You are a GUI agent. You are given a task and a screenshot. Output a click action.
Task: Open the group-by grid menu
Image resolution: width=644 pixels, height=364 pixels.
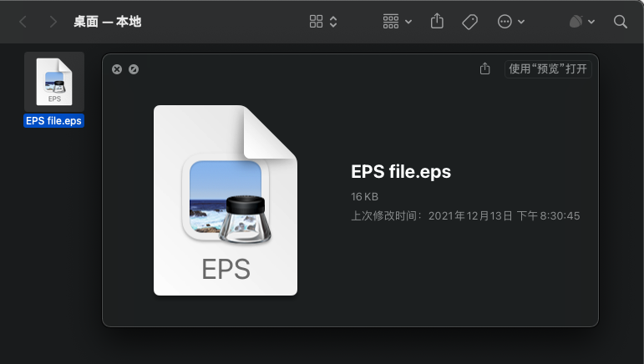click(391, 22)
